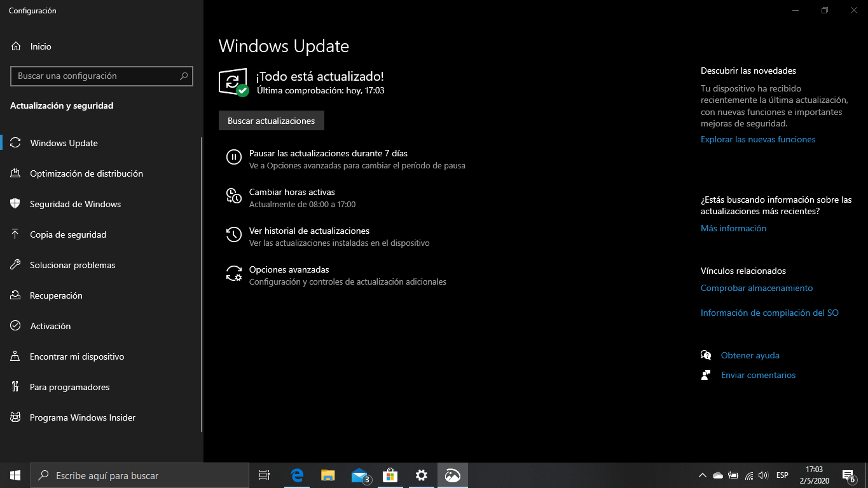868x488 pixels.
Task: Click the Recuperación icon in sidebar
Action: [x=16, y=295]
